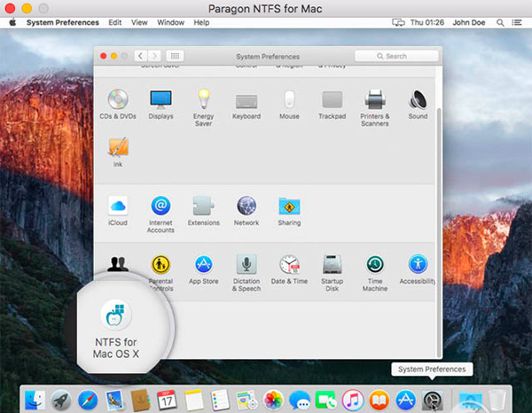Open the Trash in the Dock
Screen dimensions: 532x413
click(497, 400)
